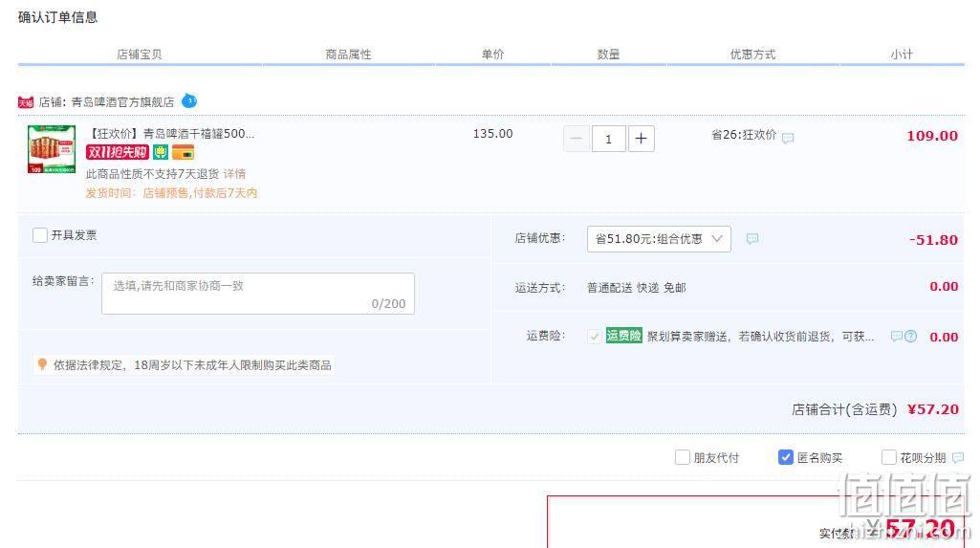Viewport: 980px width, 548px height.
Task: Click the 发货时间 presale shipping notice
Action: [171, 193]
